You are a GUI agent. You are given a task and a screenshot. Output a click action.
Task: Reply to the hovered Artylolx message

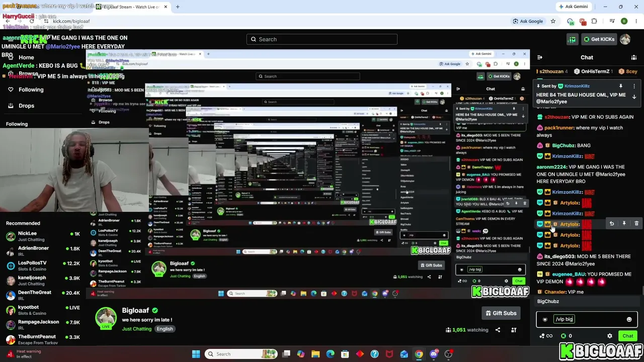pos(612,224)
